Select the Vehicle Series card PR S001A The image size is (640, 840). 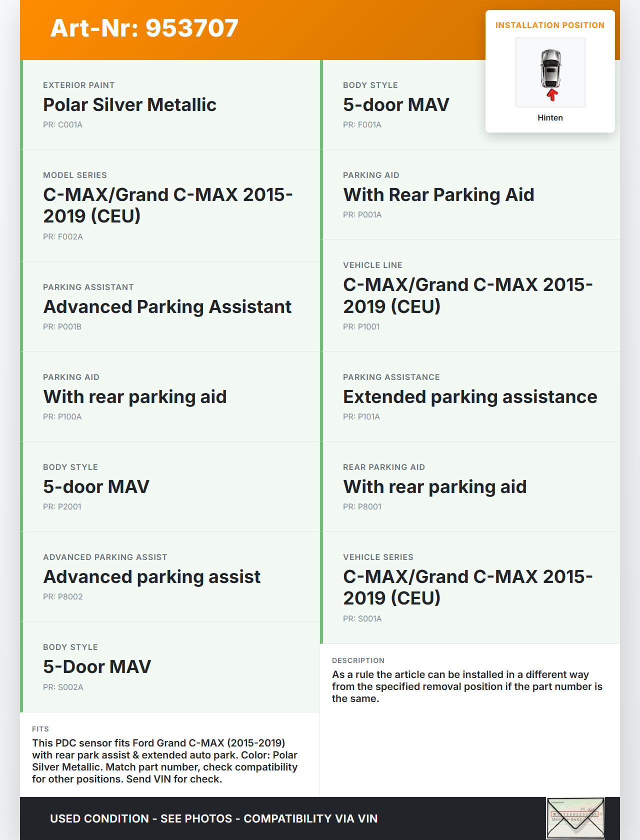(x=470, y=587)
